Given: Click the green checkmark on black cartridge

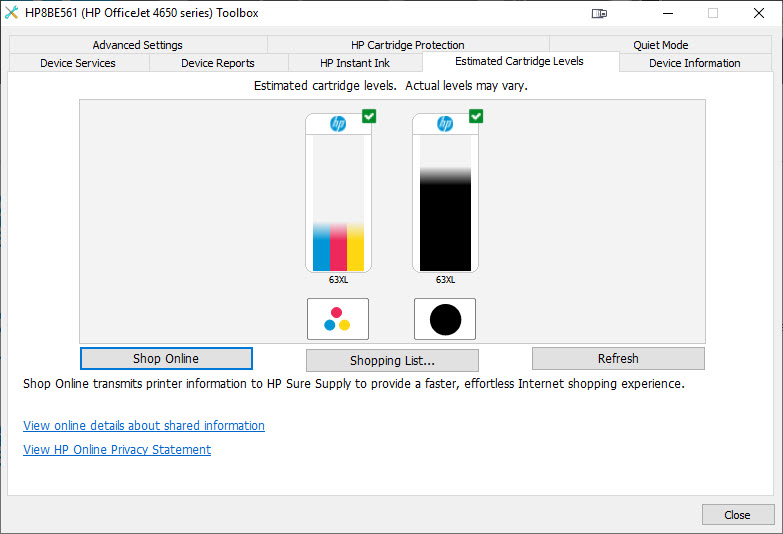Looking at the screenshot, I should (476, 116).
